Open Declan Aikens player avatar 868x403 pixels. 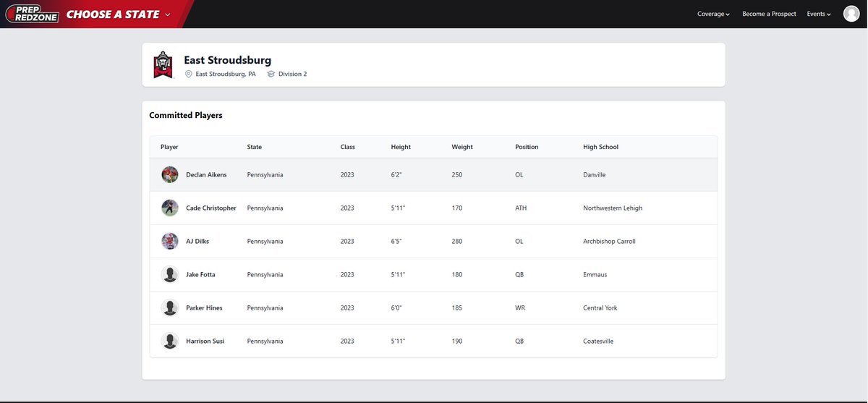tap(170, 175)
